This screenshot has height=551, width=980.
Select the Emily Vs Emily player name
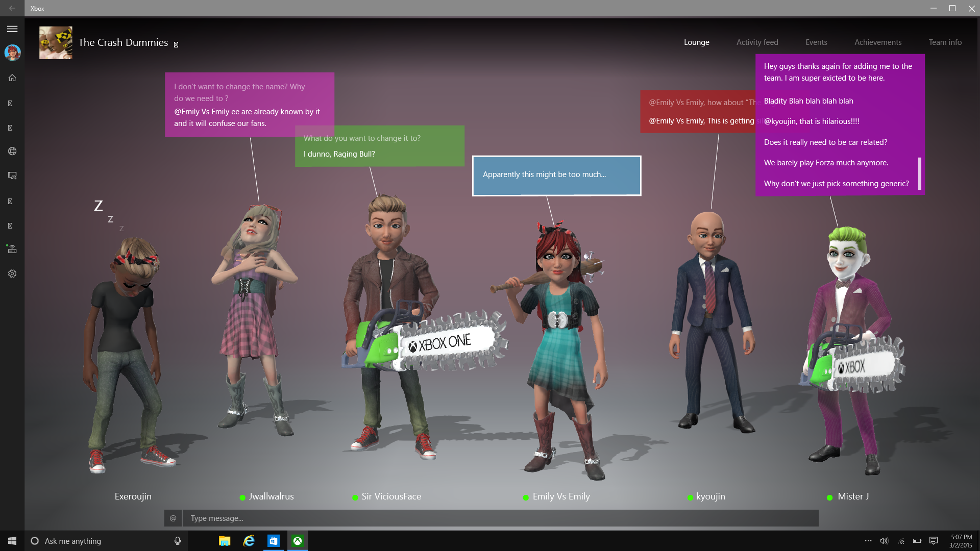[561, 496]
